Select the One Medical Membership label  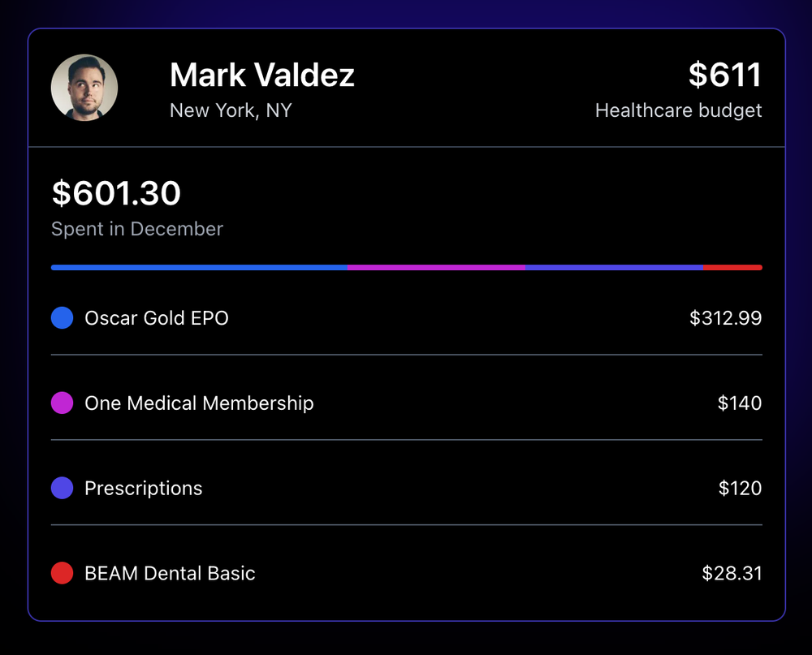coord(199,403)
